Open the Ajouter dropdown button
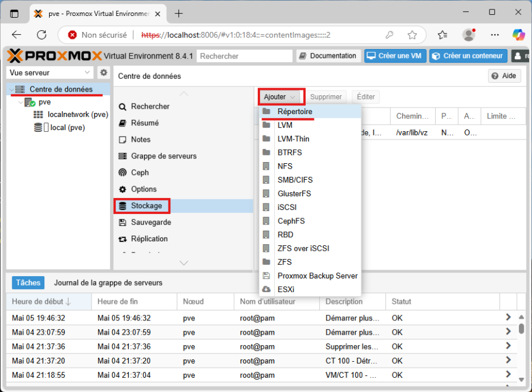 click(x=280, y=97)
